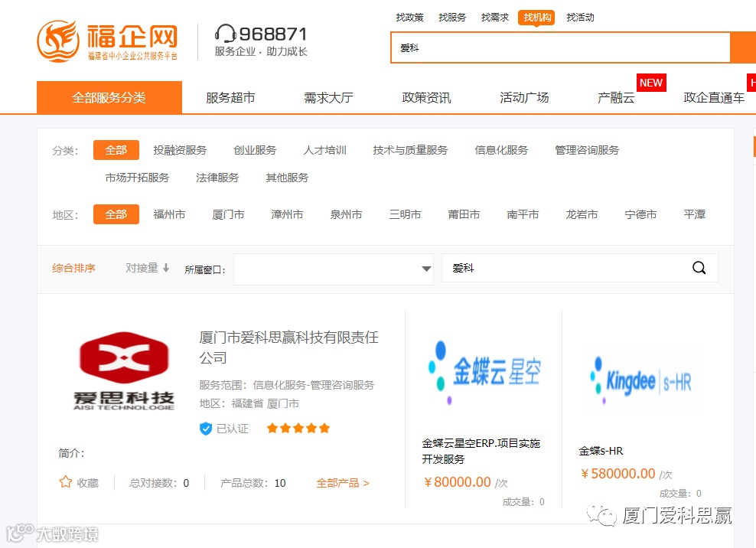
Task: Open the 所属窗口 dropdown
Action: coord(333,269)
